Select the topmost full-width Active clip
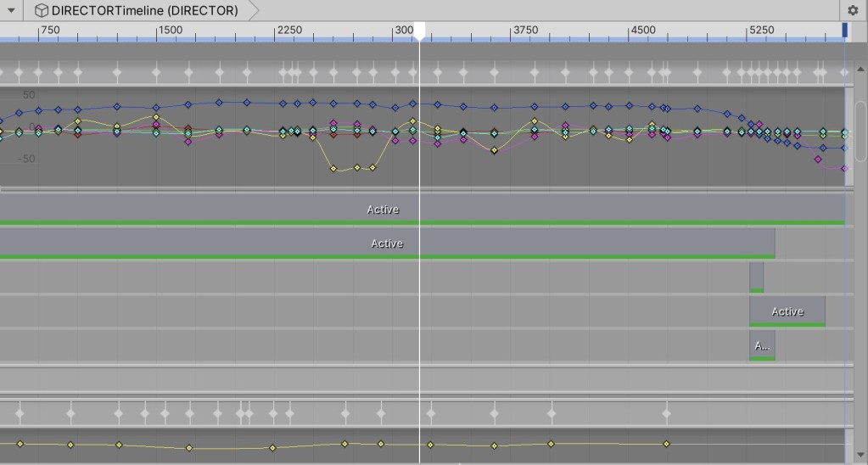Image resolution: width=868 pixels, height=465 pixels. [x=382, y=209]
